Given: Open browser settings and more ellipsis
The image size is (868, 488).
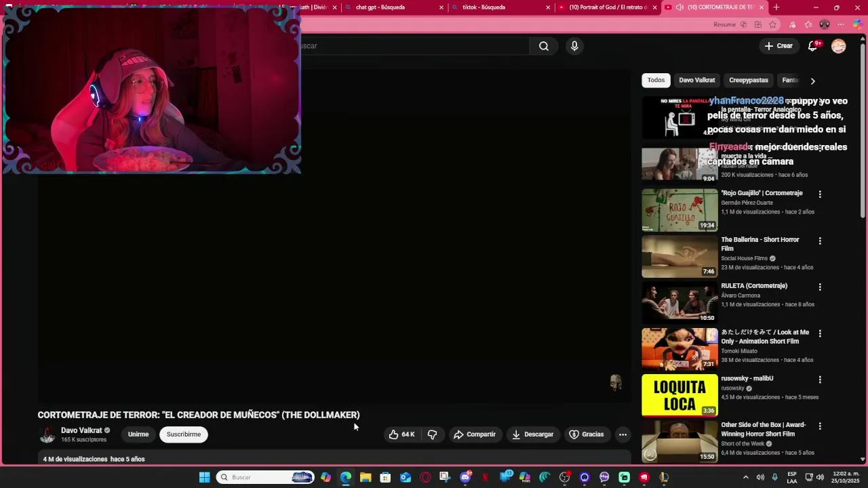Looking at the screenshot, I should point(841,24).
